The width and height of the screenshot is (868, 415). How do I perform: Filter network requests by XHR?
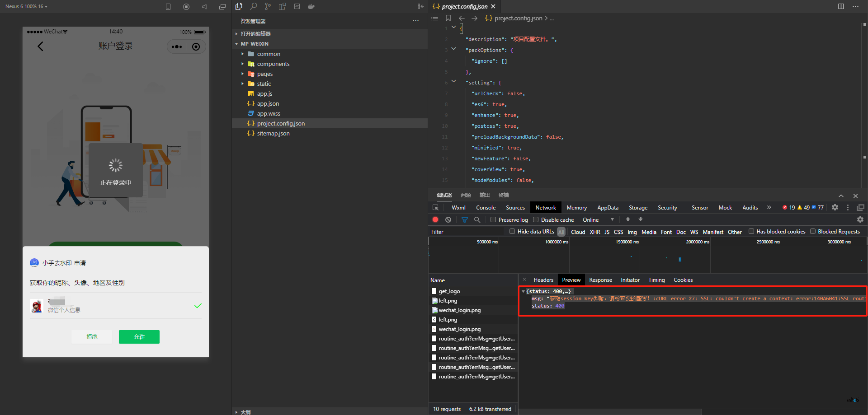(595, 232)
